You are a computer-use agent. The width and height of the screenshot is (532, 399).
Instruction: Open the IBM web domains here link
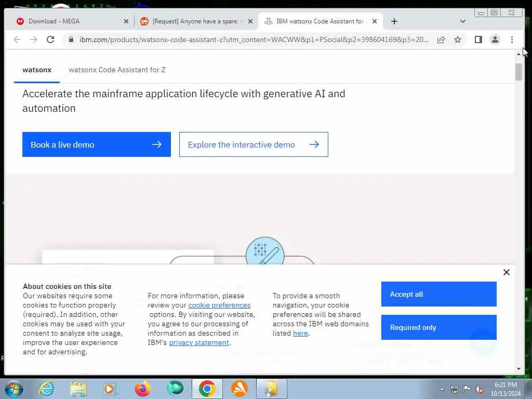coord(300,334)
